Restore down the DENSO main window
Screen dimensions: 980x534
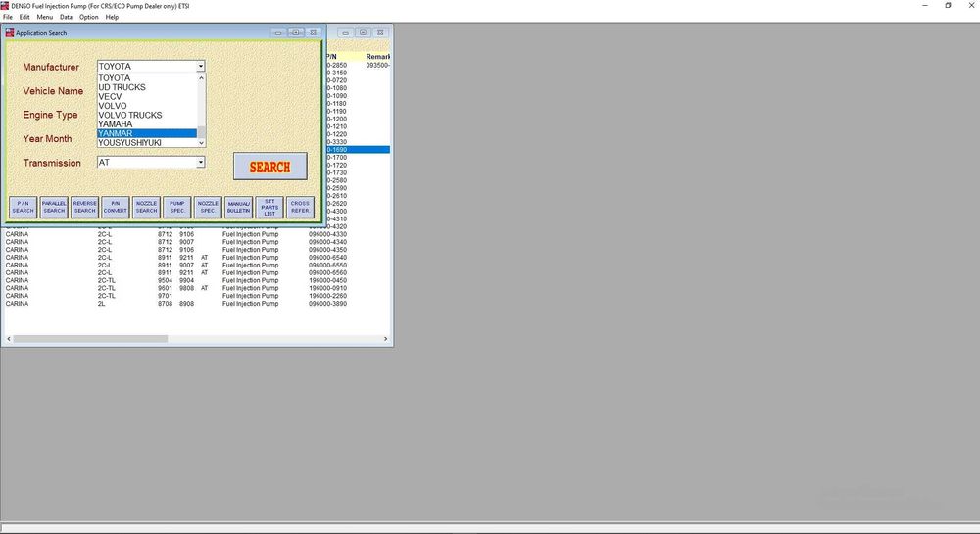pyautogui.click(x=948, y=6)
